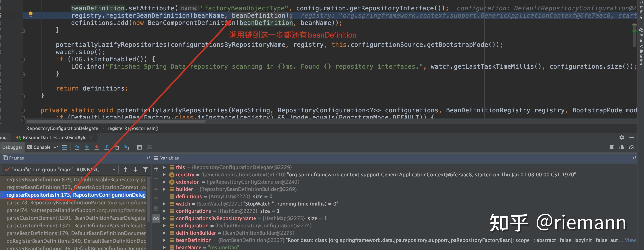
Task: Click the red Force Step Into icon
Action: tap(97, 147)
